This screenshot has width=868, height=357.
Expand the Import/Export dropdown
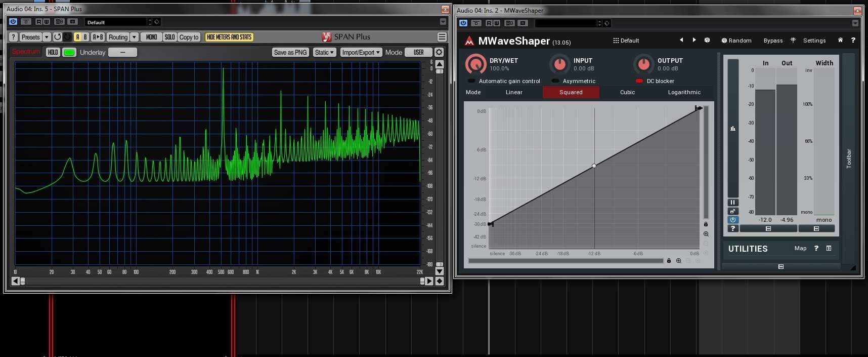coord(361,52)
